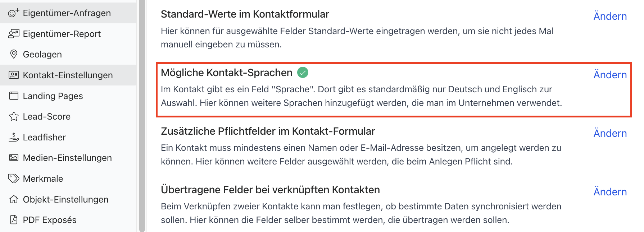This screenshot has height=232, width=644.
Task: Click the Leadfisher hand-with-dollar icon
Action: tap(14, 137)
